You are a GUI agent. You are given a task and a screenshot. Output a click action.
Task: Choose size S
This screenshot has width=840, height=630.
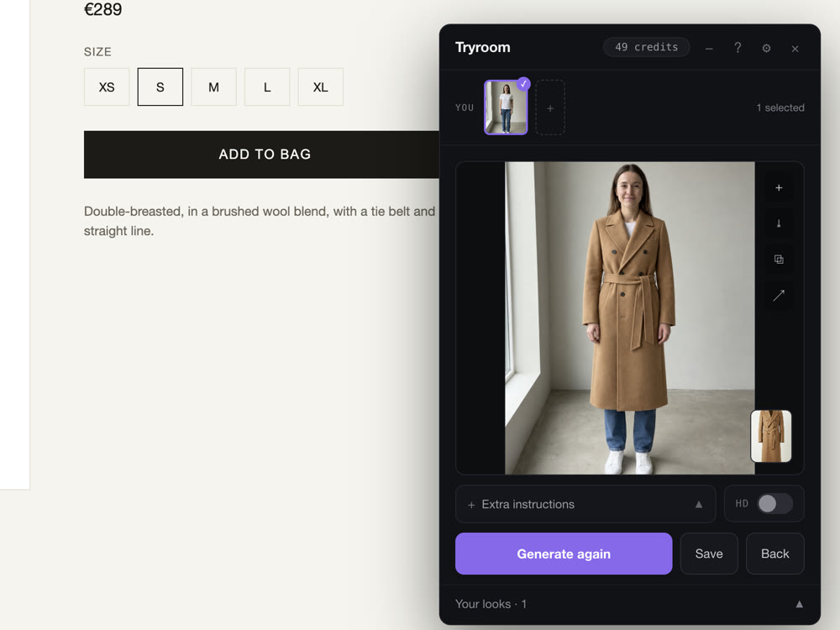point(160,87)
